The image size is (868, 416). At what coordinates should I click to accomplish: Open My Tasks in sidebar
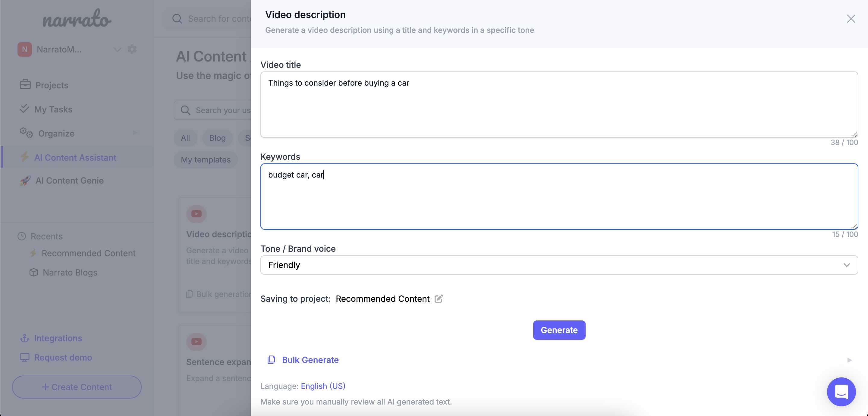click(x=53, y=109)
